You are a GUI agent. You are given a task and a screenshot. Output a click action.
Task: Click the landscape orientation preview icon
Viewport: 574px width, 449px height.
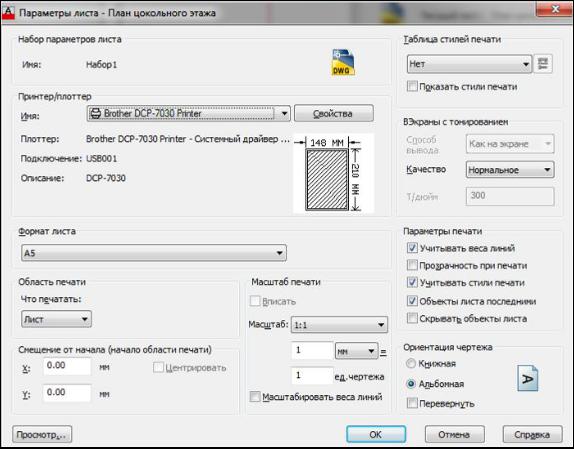(528, 378)
